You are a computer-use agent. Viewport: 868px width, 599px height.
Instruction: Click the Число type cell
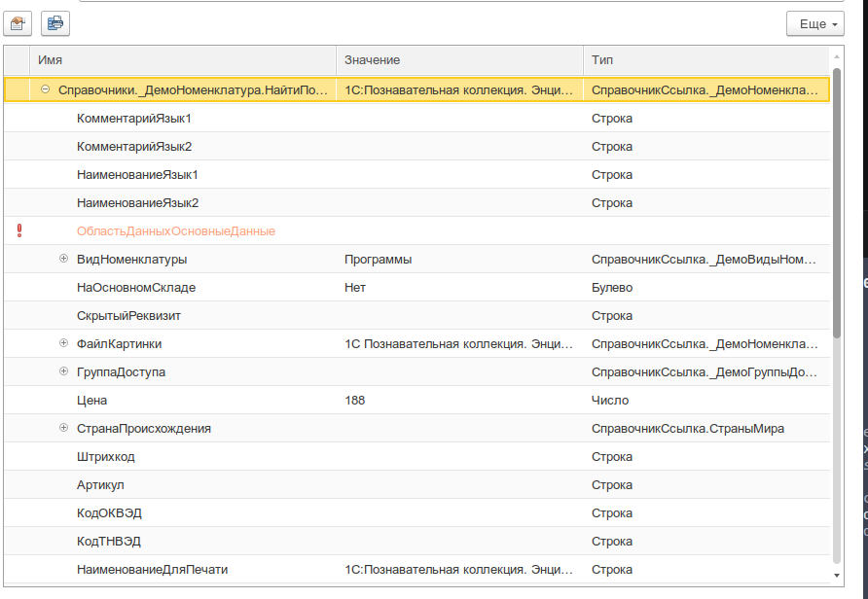[706, 401]
